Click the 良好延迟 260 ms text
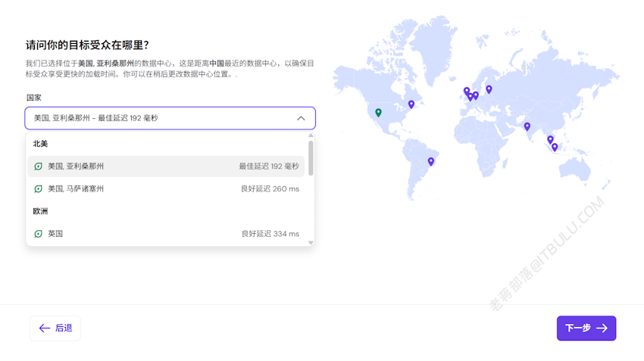This screenshot has width=644, height=361. pos(270,188)
